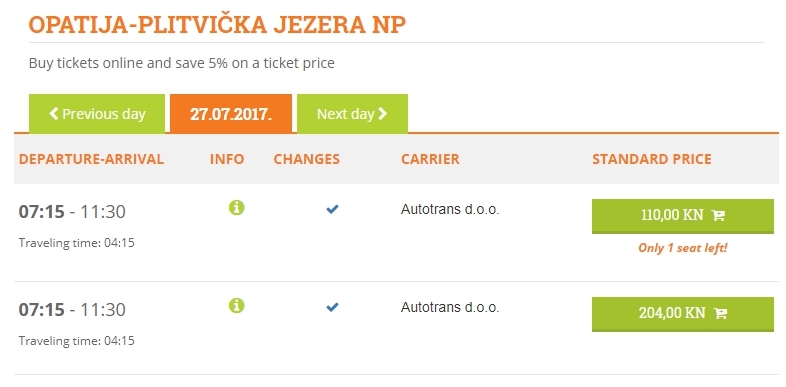786x387 pixels.
Task: Click cart icon on 204,00 KN button
Action: tap(720, 313)
